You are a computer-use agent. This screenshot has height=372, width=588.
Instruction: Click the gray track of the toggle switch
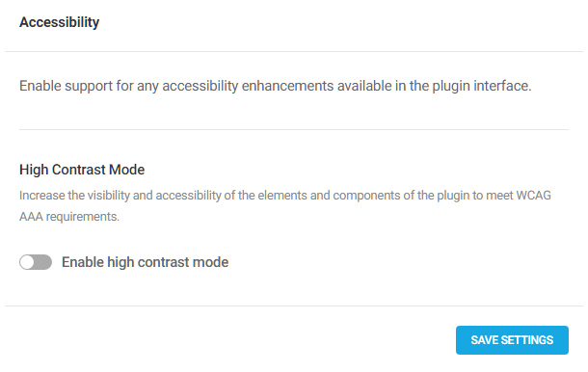(42, 262)
